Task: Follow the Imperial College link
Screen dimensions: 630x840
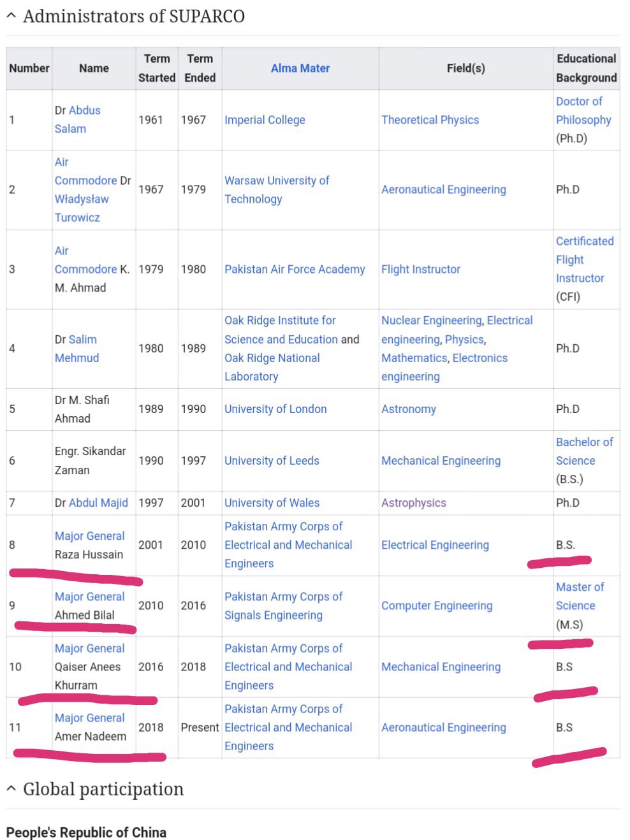Action: [265, 120]
